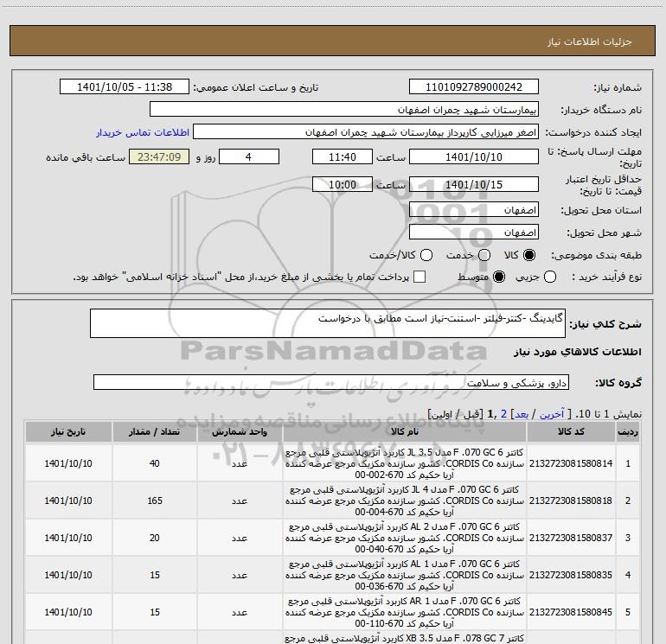Select item code 213272308158​0814

click(571, 463)
